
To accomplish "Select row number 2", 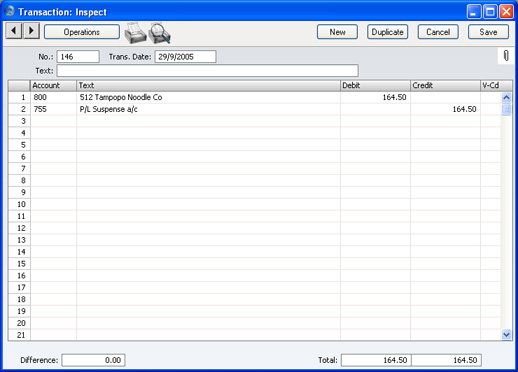I will point(19,109).
